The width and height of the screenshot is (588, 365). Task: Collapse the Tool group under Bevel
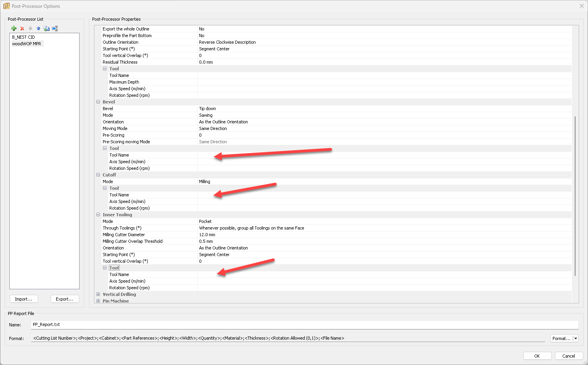coord(105,148)
